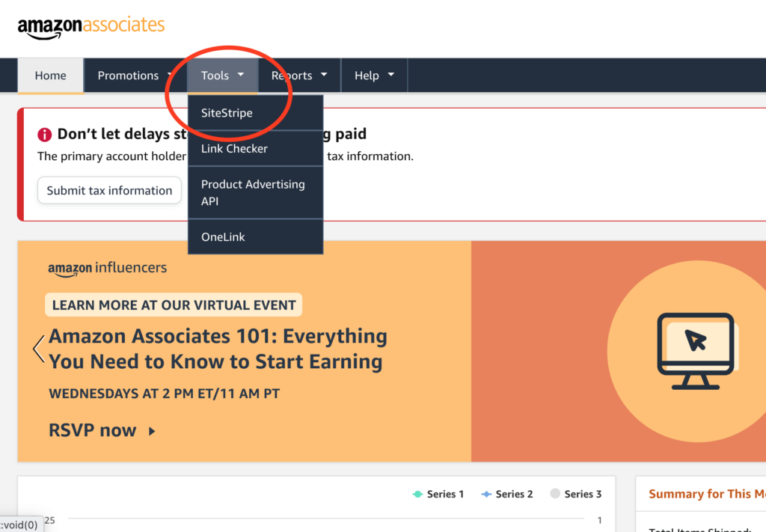Click the Amazon Associates logo

point(90,25)
